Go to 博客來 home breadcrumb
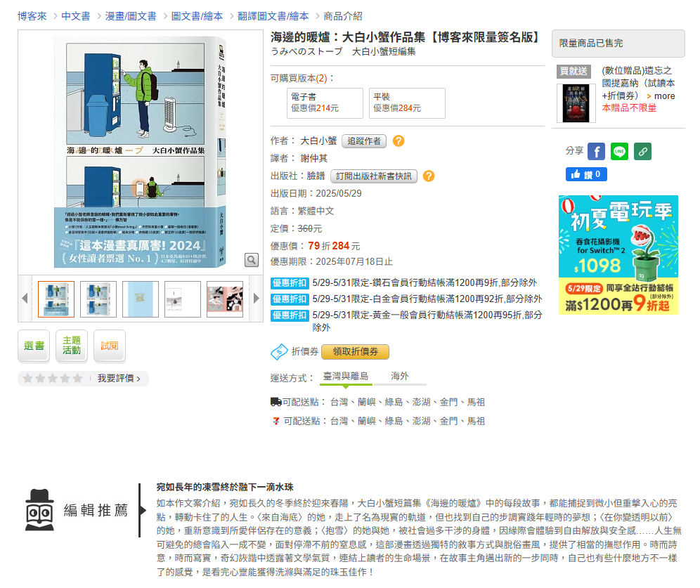This screenshot has height=588, width=700. [32, 16]
